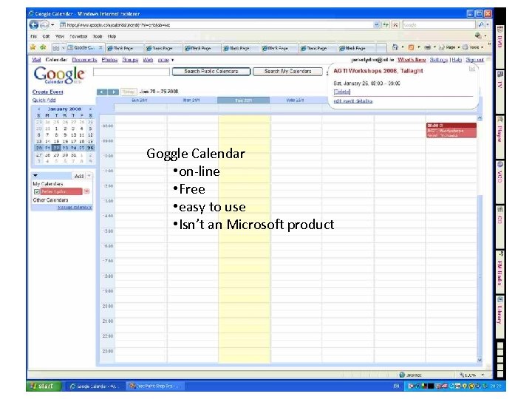Click the edit event details link

click(353, 101)
